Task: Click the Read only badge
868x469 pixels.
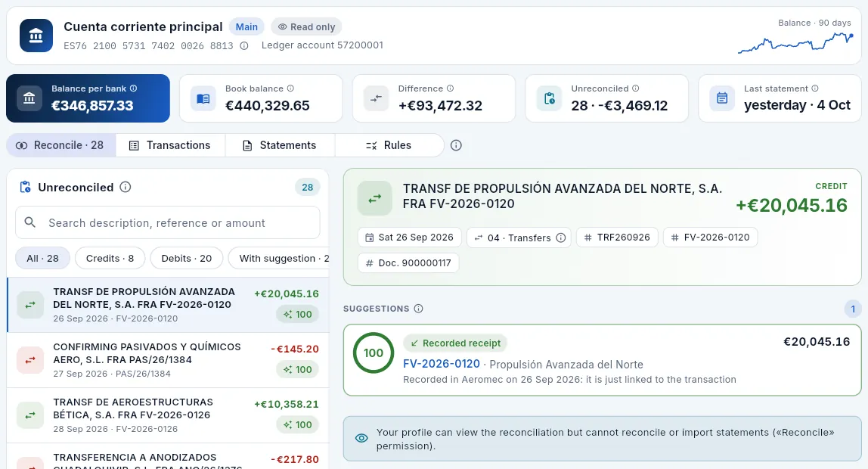Action: tap(307, 26)
